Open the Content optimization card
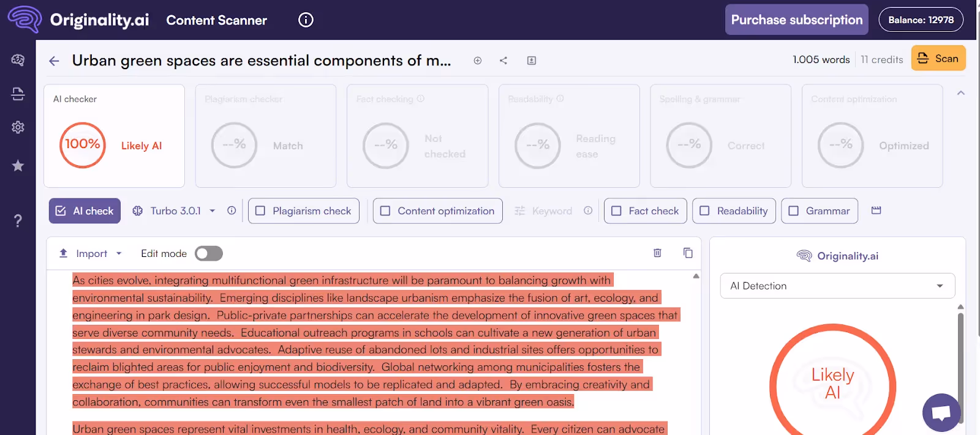 [872, 136]
